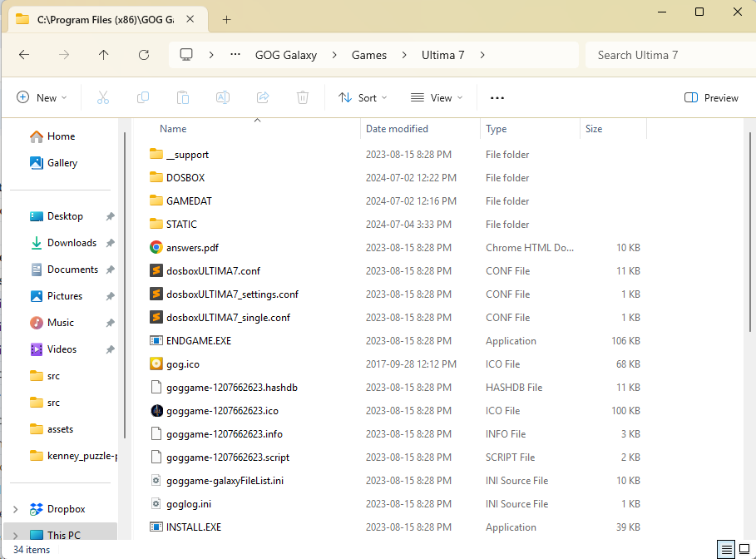Click the file list vertical scrollbar
This screenshot has width=756, height=559.
[x=750, y=231]
